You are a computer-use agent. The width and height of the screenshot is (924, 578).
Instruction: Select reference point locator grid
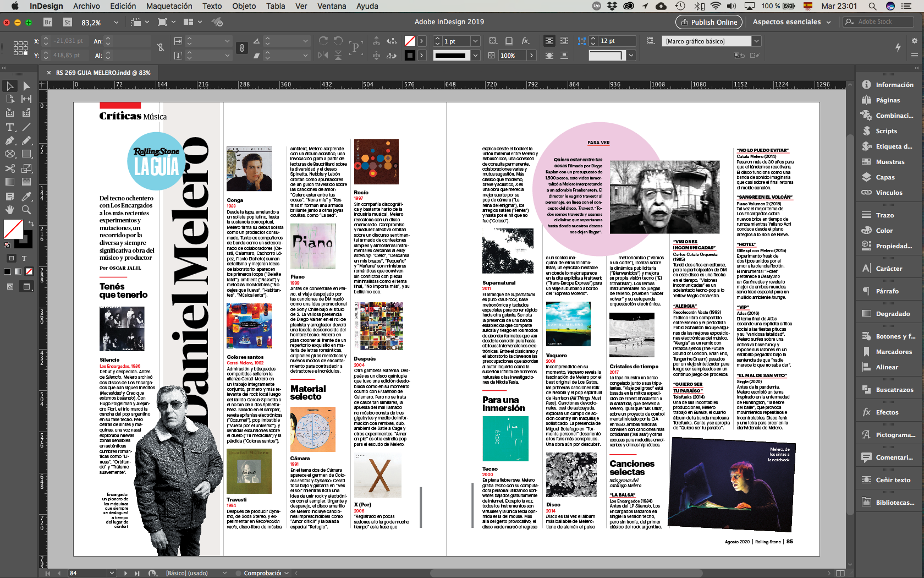20,48
